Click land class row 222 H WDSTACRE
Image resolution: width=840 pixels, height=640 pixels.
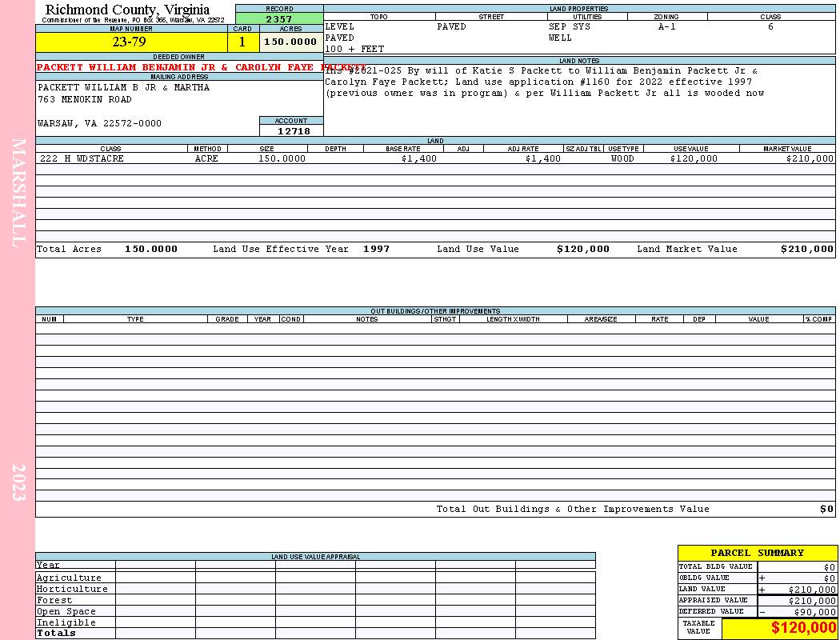pyautogui.click(x=82, y=158)
